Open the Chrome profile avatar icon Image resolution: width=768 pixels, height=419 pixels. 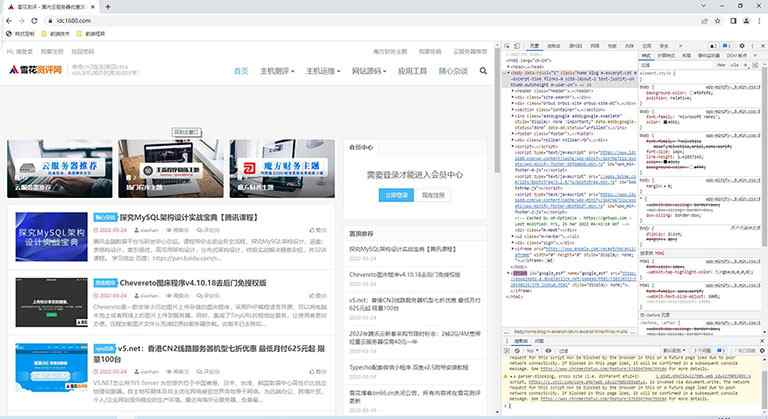(746, 21)
